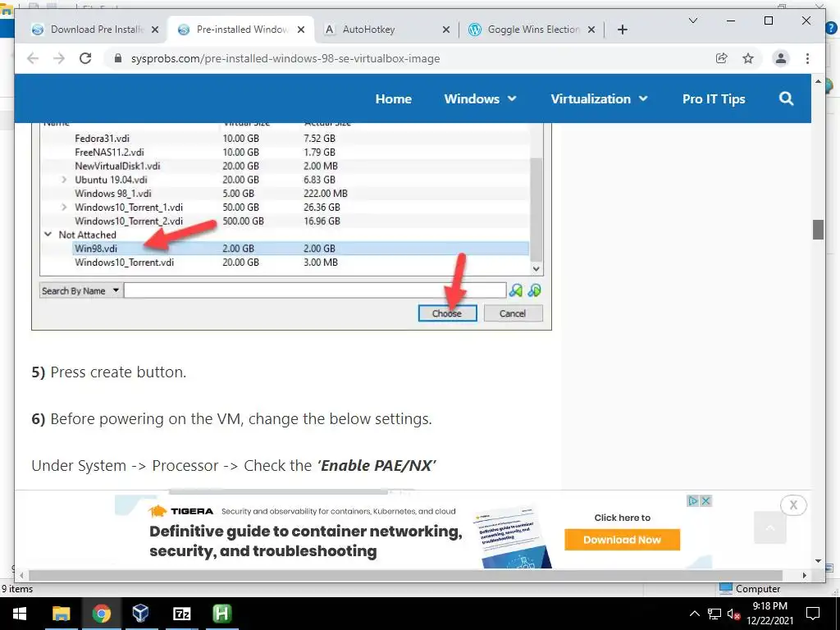Click the horizontal scrollbar thumb
The width and height of the screenshot is (840, 630).
(x=405, y=575)
